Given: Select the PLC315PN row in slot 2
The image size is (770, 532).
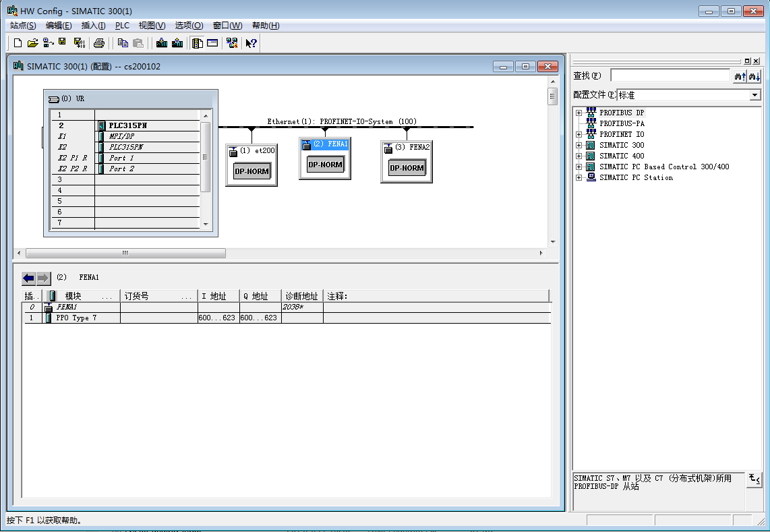Looking at the screenshot, I should [x=125, y=126].
